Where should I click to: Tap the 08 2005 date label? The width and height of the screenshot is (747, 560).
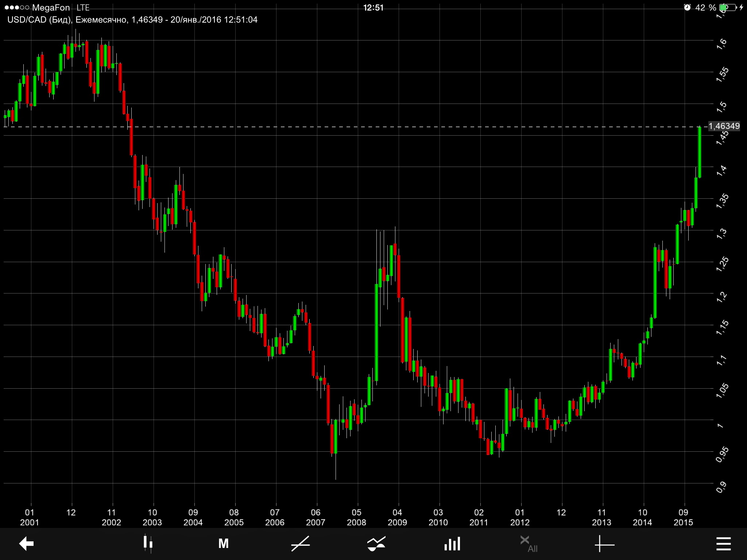pyautogui.click(x=234, y=517)
